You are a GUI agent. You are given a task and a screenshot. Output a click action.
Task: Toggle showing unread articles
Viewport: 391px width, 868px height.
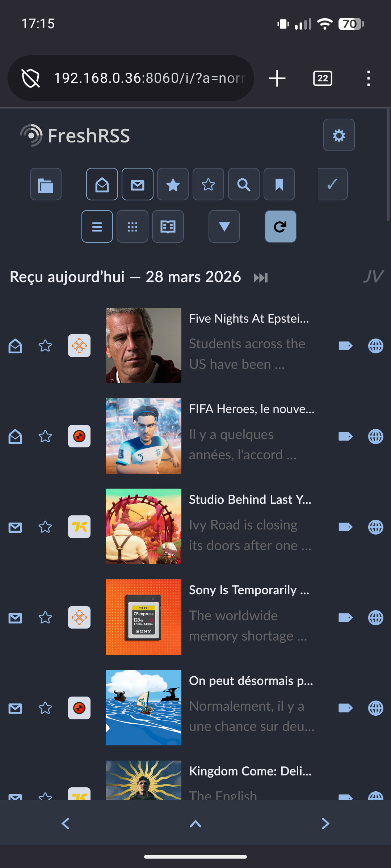click(x=138, y=184)
